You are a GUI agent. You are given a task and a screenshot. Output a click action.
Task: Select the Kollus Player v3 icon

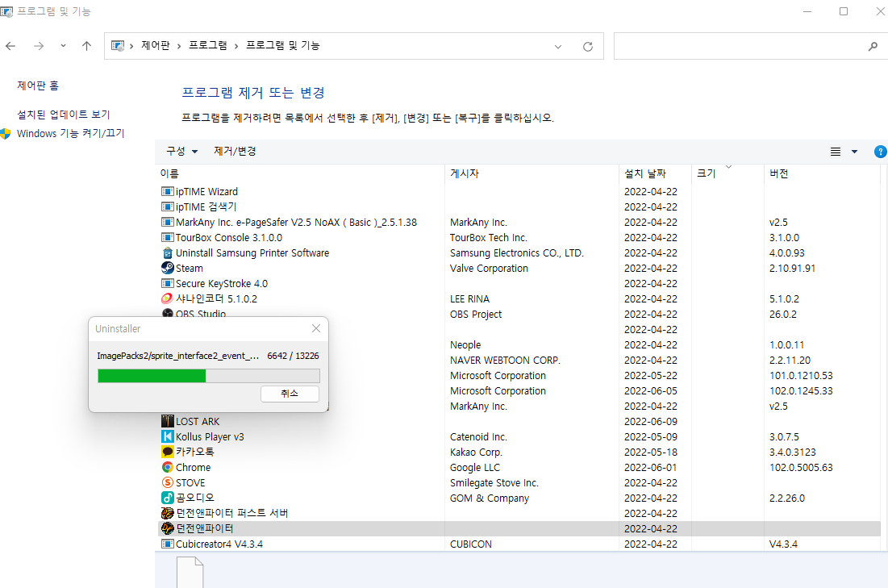click(167, 436)
